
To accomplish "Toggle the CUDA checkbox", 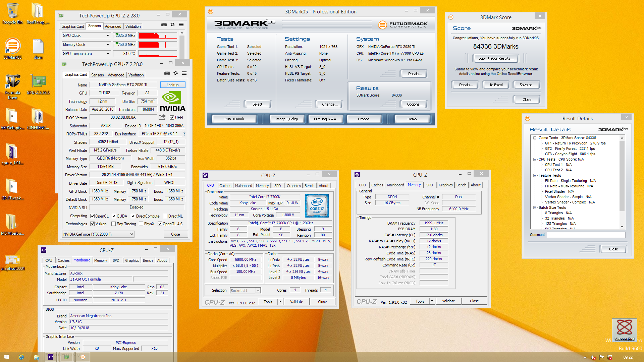I will (114, 216).
